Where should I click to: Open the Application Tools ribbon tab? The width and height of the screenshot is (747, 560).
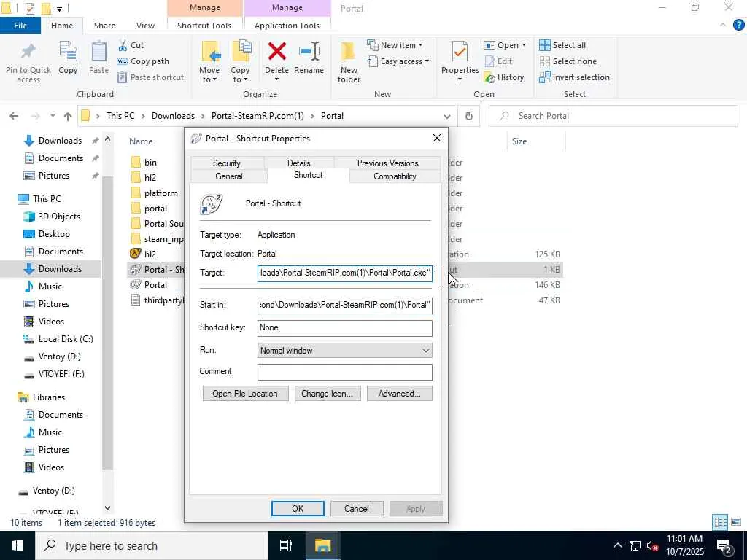[x=287, y=26]
